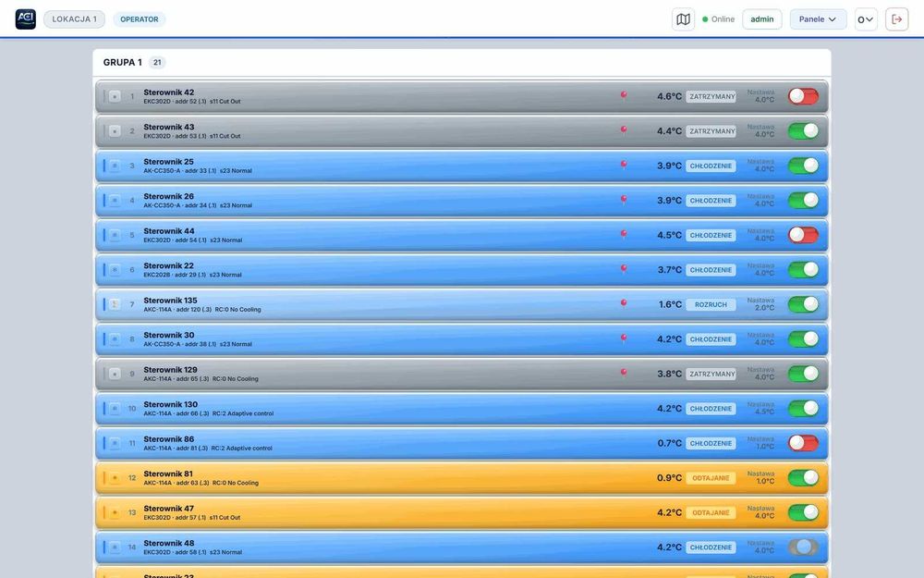This screenshot has height=578, width=924.
Task: Select the Sterownik 130 row name
Action: pos(170,405)
